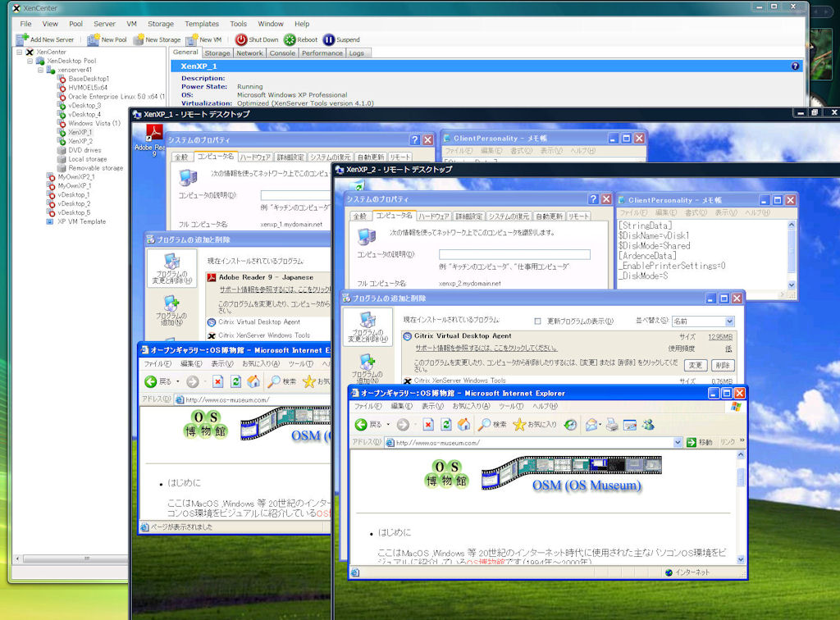Open the Mail button dropdown arrow in XenXP_2
Screen dimensions: 840x620
pyautogui.click(x=600, y=425)
